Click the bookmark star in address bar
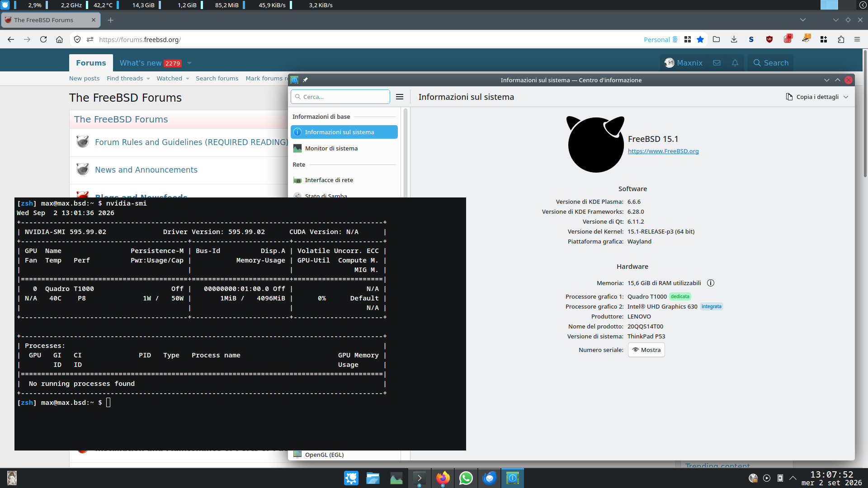The image size is (868, 488). click(700, 40)
